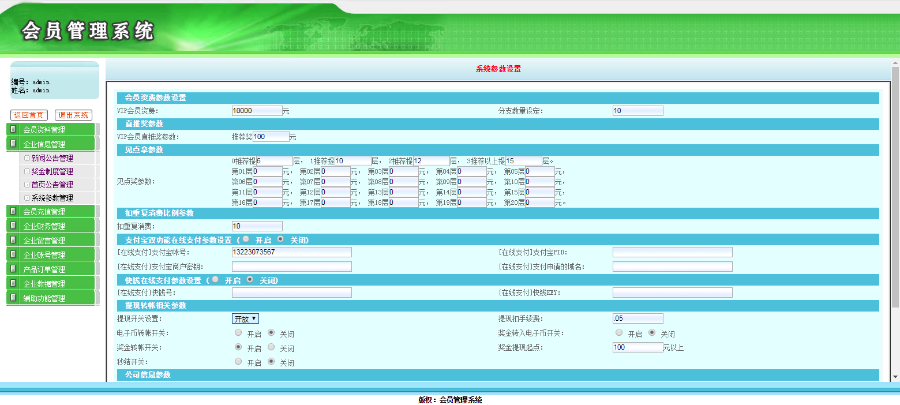Click the icon next to 企业留言管理
900x405 pixels.
13,240
